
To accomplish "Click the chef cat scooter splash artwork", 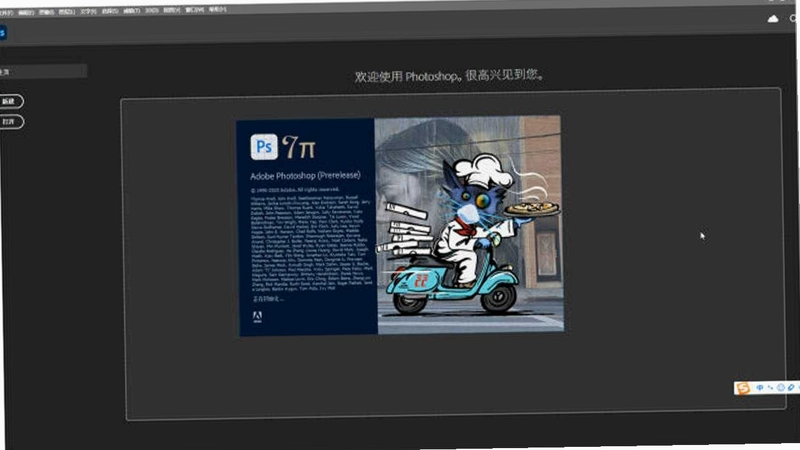I will [x=469, y=224].
